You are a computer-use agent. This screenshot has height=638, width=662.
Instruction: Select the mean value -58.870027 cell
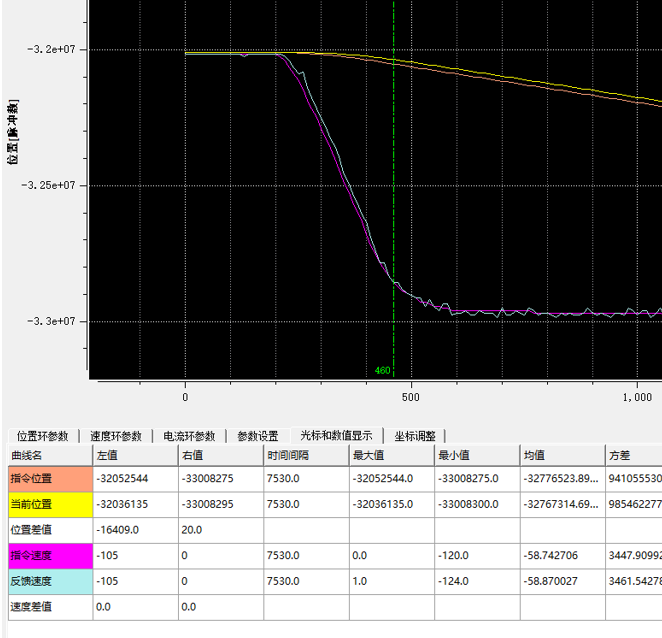point(562,581)
